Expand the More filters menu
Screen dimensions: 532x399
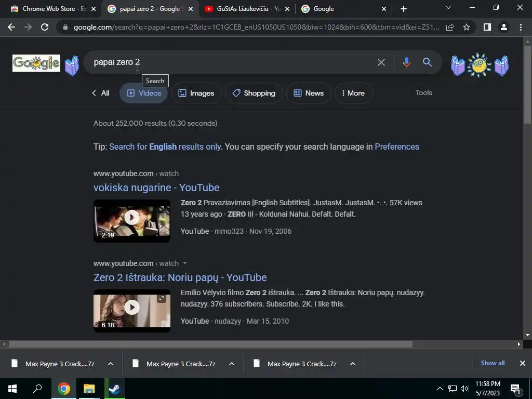[x=353, y=93]
